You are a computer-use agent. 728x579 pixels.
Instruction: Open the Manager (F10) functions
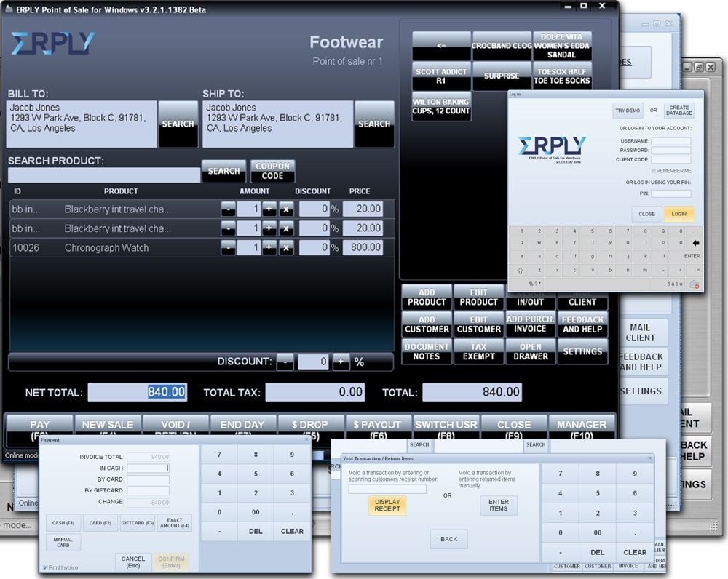click(x=582, y=428)
